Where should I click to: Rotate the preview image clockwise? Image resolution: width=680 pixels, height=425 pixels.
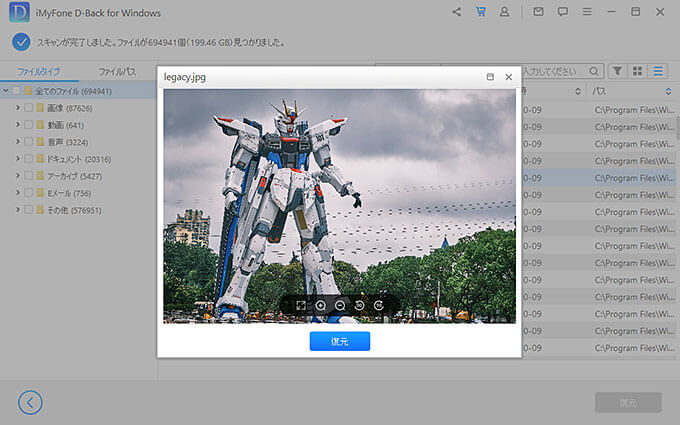[379, 305]
